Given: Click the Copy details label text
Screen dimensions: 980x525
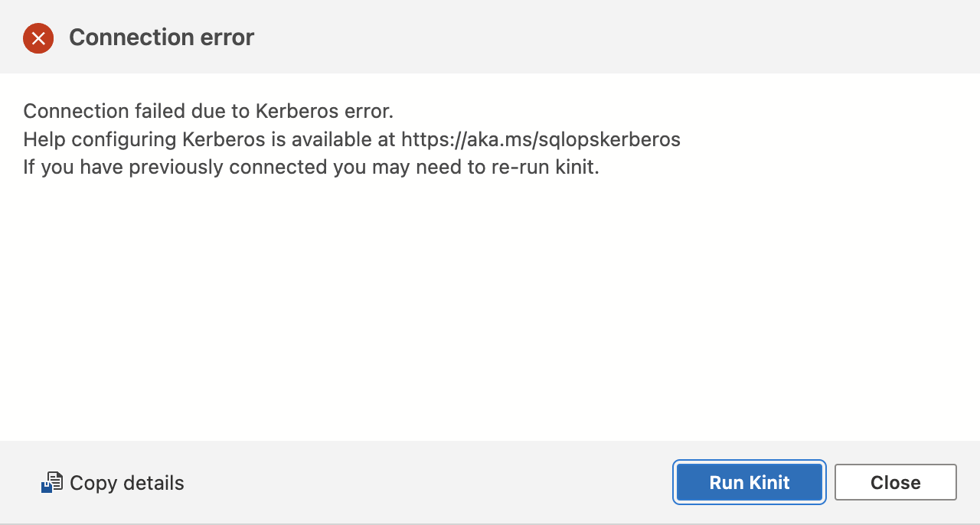Looking at the screenshot, I should pyautogui.click(x=126, y=482).
